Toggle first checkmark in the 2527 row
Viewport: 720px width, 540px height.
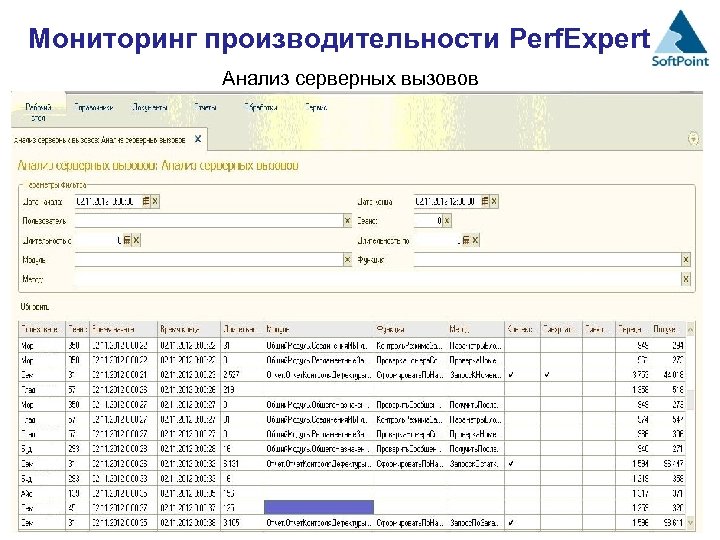[511, 375]
